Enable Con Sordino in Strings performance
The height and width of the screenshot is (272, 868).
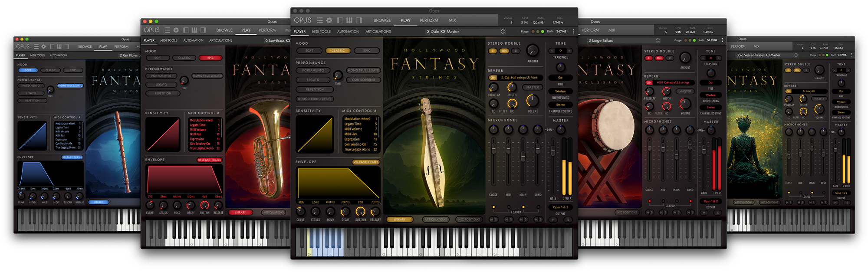tap(364, 80)
